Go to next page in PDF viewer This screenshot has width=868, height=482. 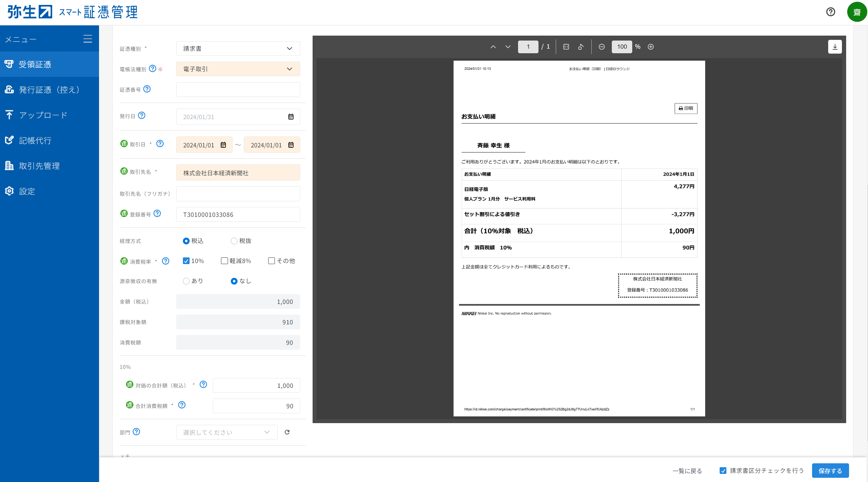[508, 47]
